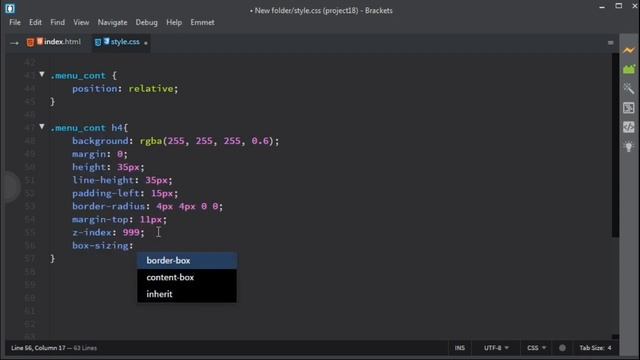The image size is (640, 360).
Task: Choose border-box from autocomplete list
Action: 187,260
